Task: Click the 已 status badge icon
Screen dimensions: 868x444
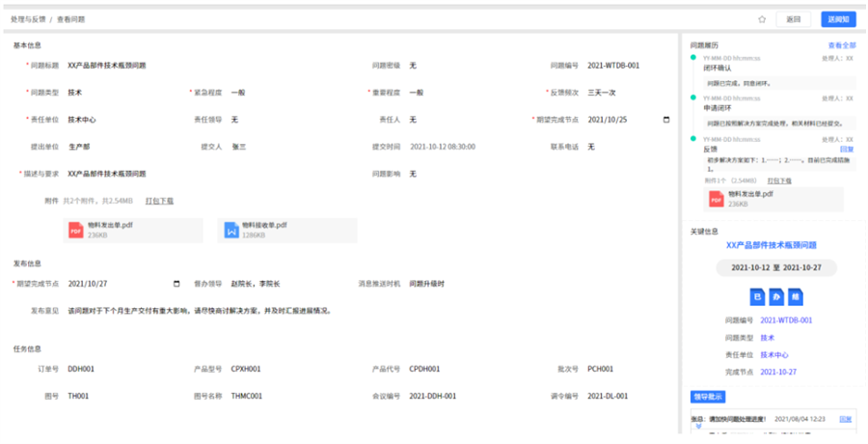Action: pyautogui.click(x=758, y=296)
